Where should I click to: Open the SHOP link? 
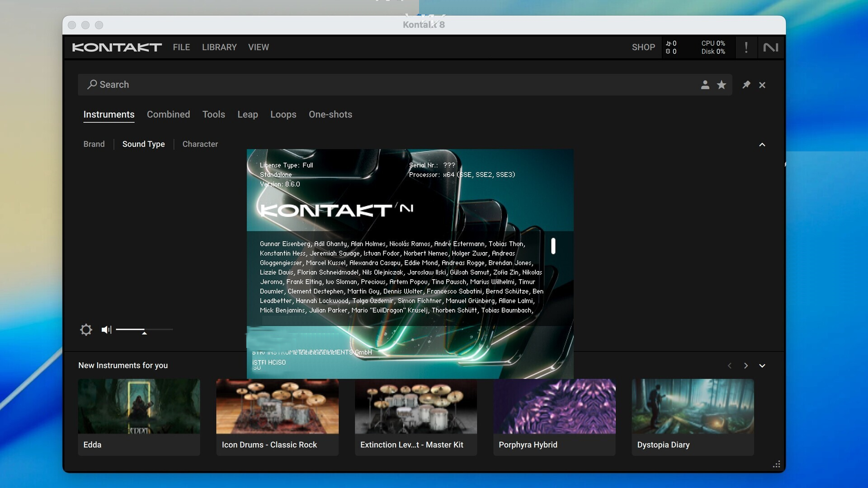[x=643, y=47]
